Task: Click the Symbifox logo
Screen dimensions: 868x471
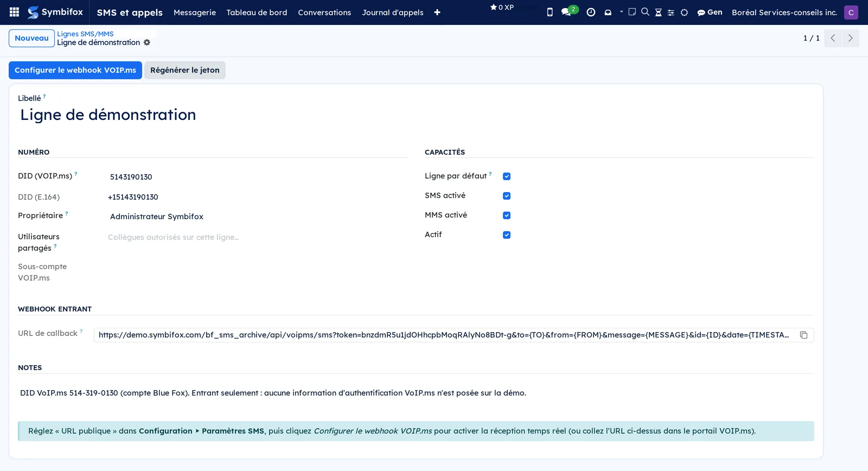Action: pyautogui.click(x=55, y=12)
